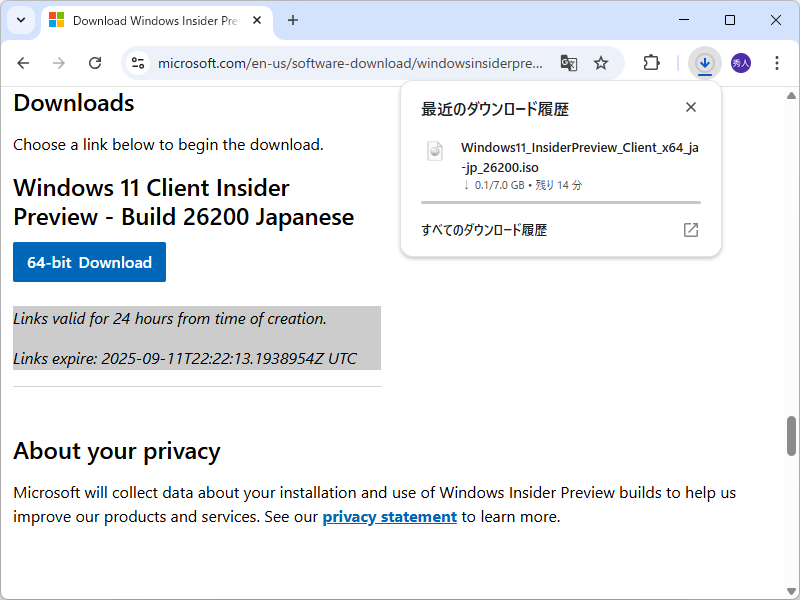Reload the page with refresh icon

(x=95, y=62)
